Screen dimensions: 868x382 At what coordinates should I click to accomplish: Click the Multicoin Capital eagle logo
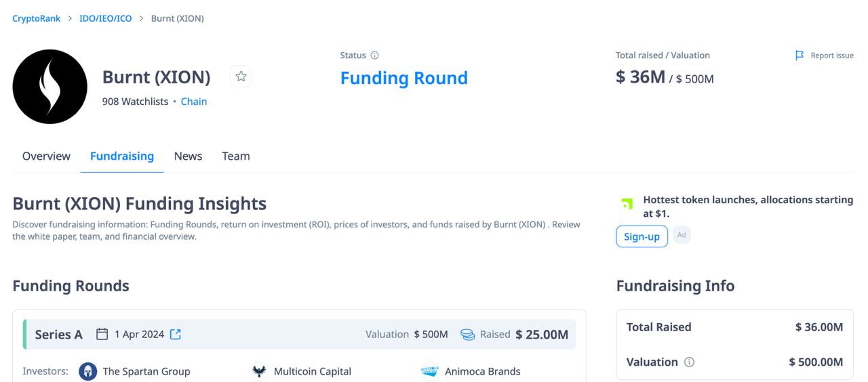(259, 371)
